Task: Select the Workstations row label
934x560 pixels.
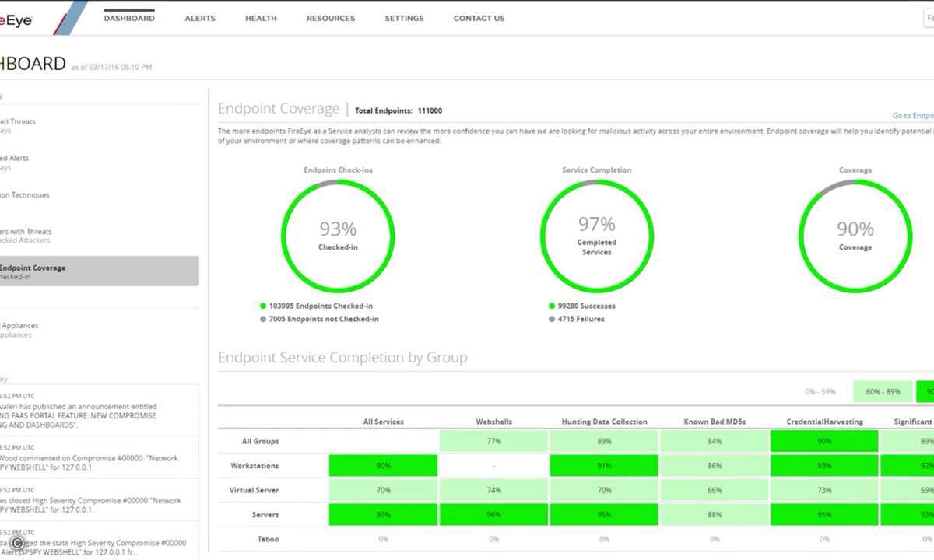Action: (x=255, y=466)
